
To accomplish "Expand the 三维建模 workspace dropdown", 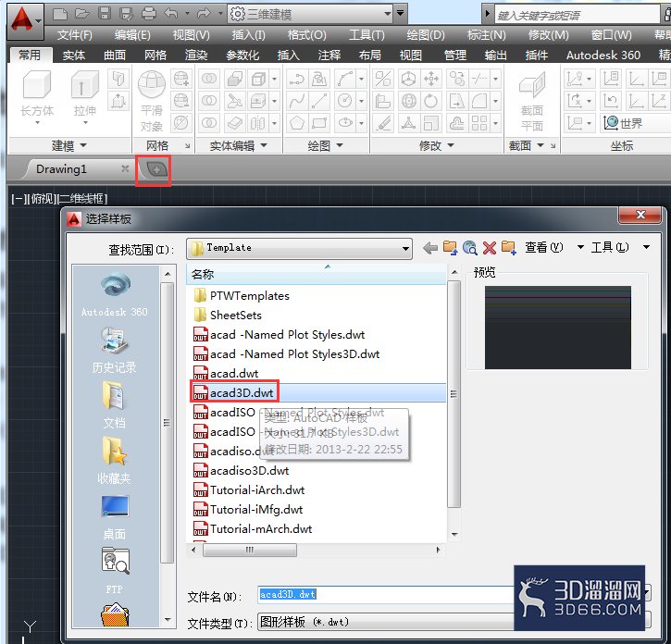I will (400, 14).
